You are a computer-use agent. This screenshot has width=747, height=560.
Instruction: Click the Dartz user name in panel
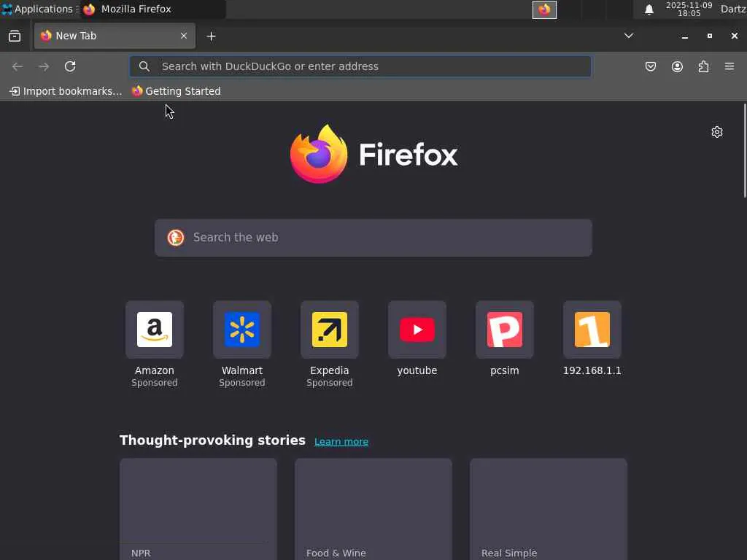733,9
